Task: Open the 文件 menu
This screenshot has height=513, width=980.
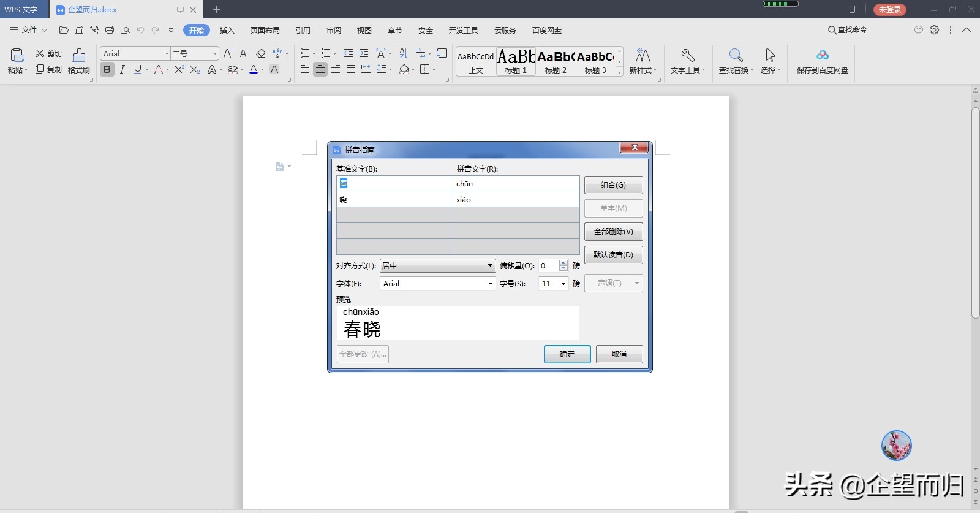Action: (28, 29)
